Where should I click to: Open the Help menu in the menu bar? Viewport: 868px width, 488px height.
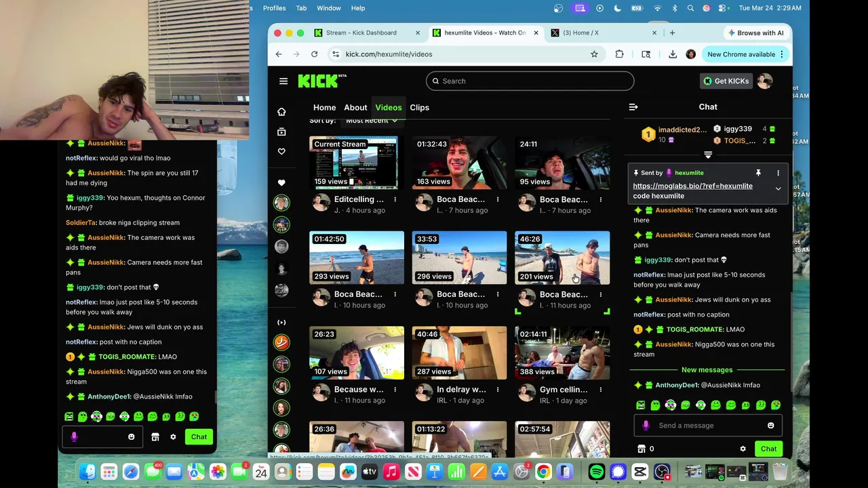click(x=358, y=8)
